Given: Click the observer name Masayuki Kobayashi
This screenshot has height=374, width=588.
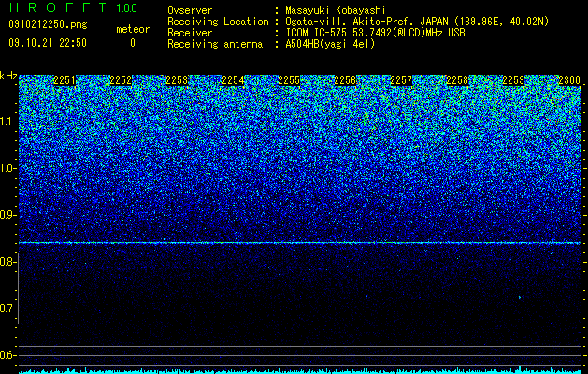Looking at the screenshot, I should pos(336,10).
